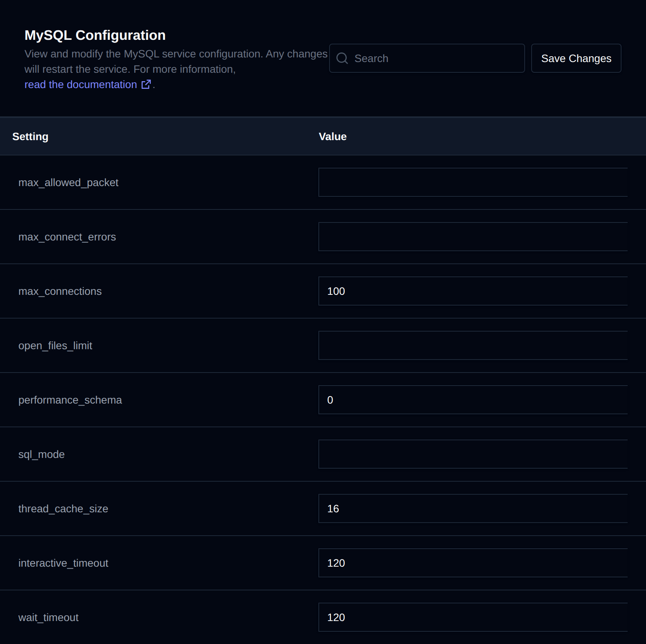Screen dimensions: 646x644
Task: Select the sql_mode setting label
Action: (41, 454)
